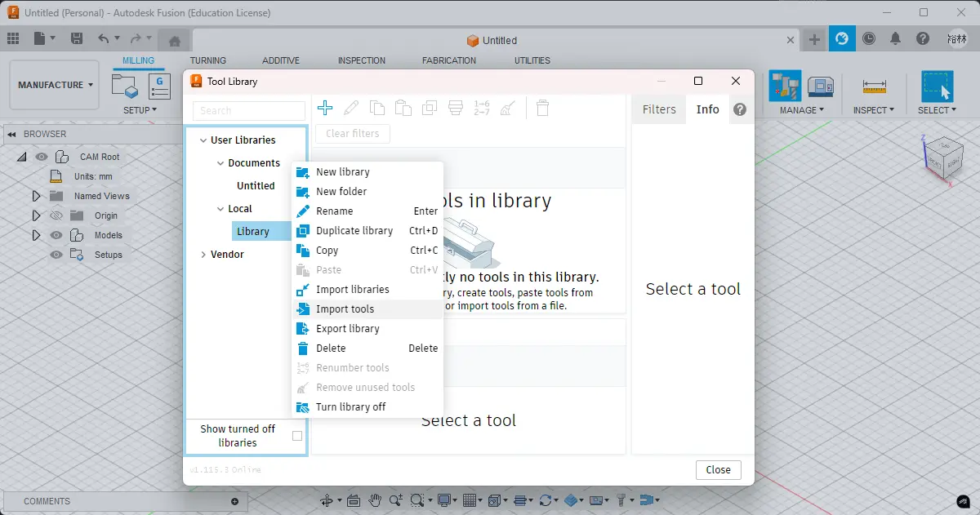This screenshot has height=515, width=980.
Task: Switch to the FABRICATION ribbon tab
Action: tap(449, 60)
